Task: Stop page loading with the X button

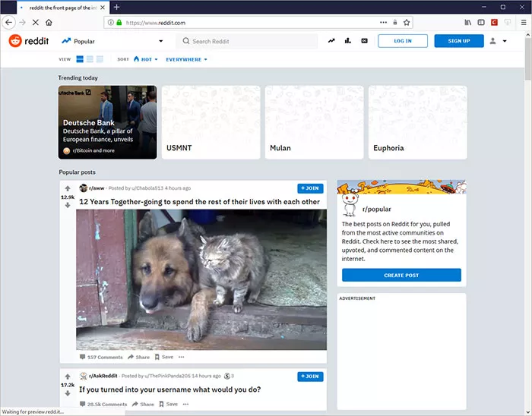Action: [35, 22]
